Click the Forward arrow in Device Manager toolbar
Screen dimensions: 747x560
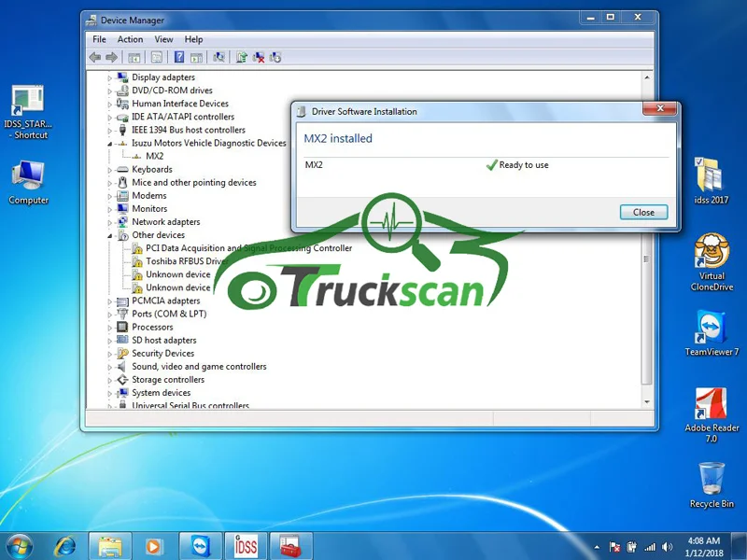[111, 58]
